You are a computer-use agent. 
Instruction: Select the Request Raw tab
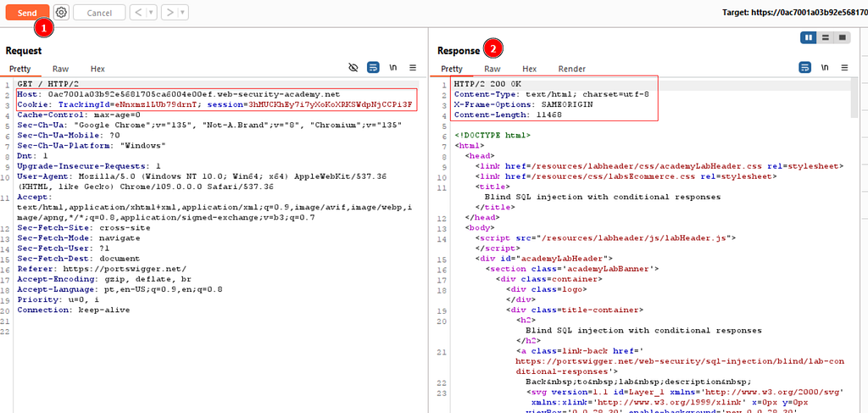60,70
